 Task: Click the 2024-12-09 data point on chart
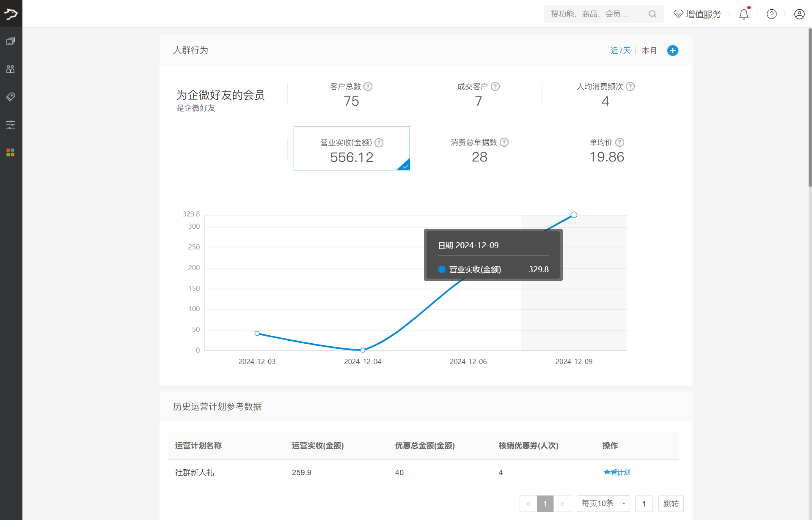[x=574, y=215]
